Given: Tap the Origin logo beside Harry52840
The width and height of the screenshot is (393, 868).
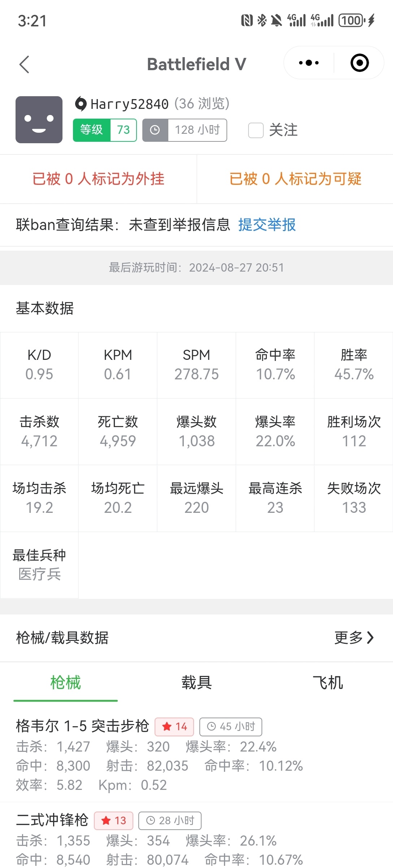Looking at the screenshot, I should click(81, 104).
